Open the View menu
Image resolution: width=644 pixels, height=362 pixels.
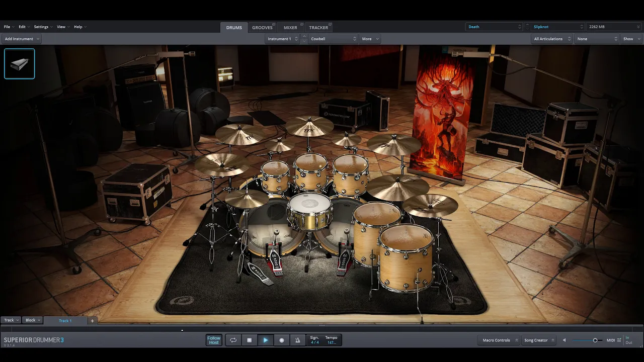(x=63, y=27)
